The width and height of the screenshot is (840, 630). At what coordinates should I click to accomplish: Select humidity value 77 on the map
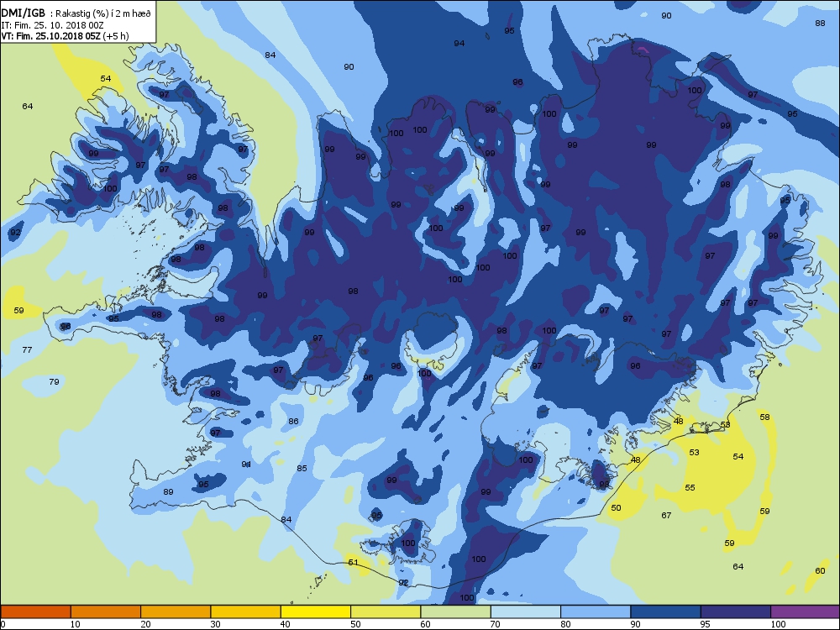[27, 349]
